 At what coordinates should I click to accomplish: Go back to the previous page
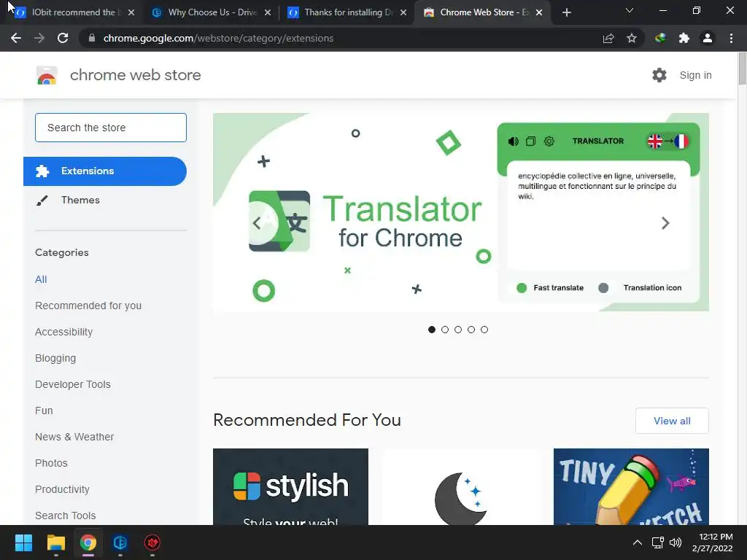click(16, 38)
